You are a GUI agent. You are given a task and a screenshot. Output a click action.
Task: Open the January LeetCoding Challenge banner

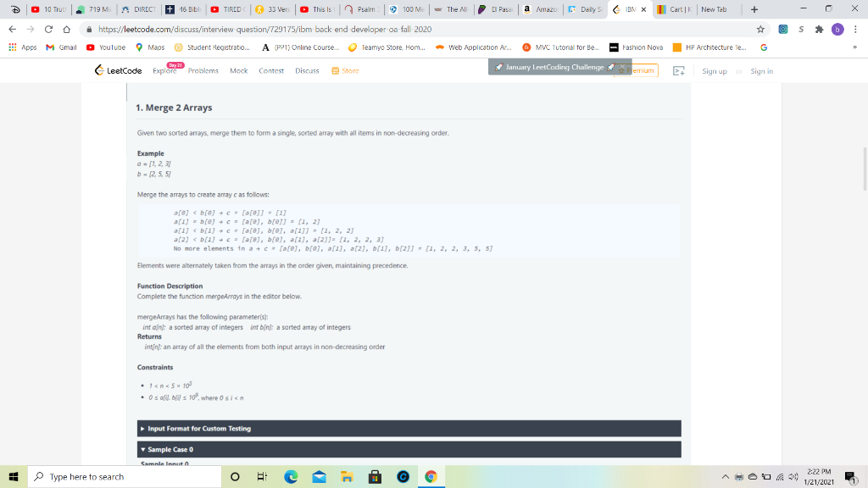(554, 67)
